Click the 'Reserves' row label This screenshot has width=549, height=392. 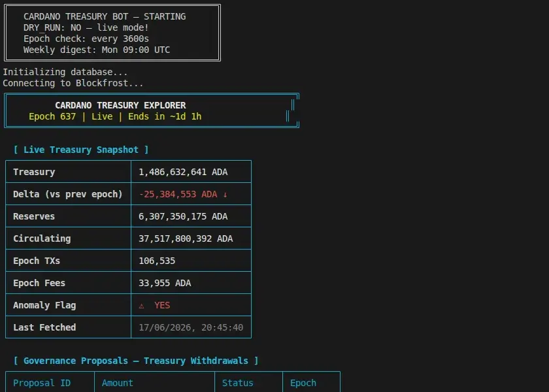click(34, 216)
